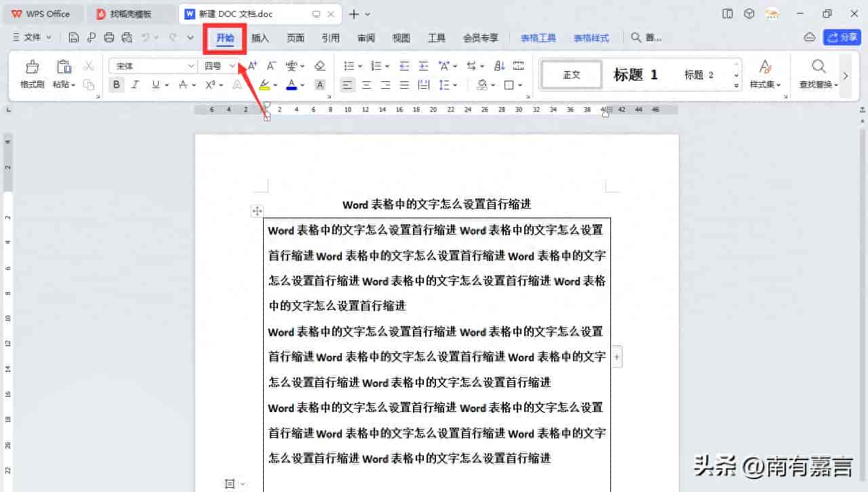Select Center paragraph alignment
Viewport: 868px width, 492px height.
[x=367, y=85]
